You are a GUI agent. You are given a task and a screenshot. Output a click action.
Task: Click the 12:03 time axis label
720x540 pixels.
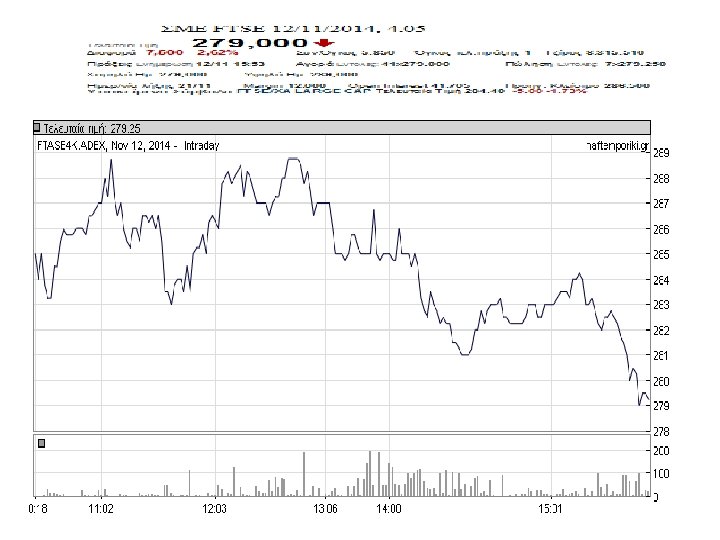pos(214,509)
